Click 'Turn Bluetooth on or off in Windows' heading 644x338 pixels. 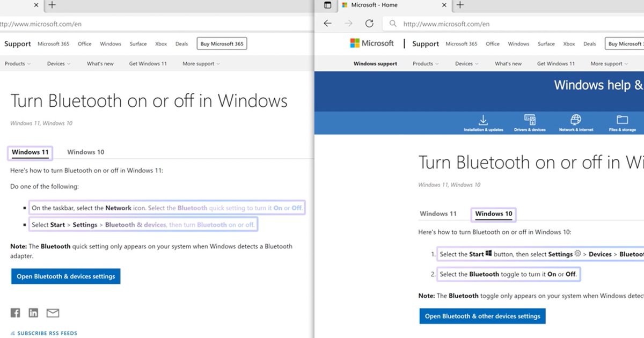click(149, 101)
